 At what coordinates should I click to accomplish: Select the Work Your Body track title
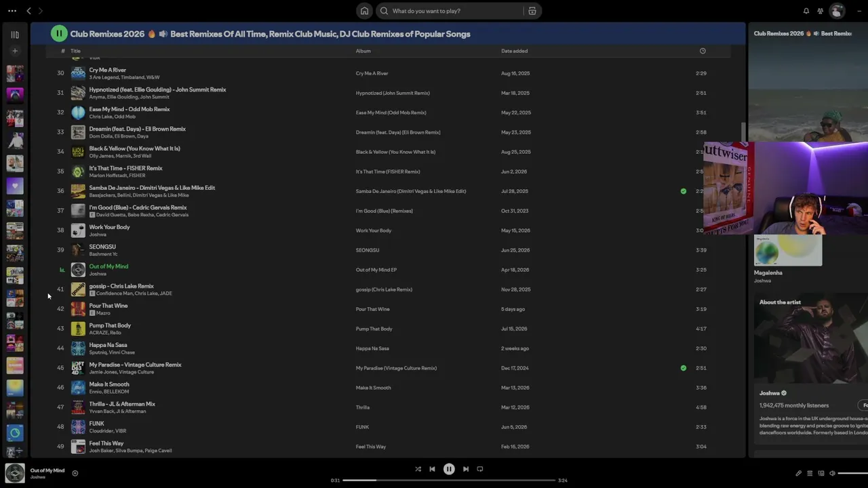coord(110,227)
